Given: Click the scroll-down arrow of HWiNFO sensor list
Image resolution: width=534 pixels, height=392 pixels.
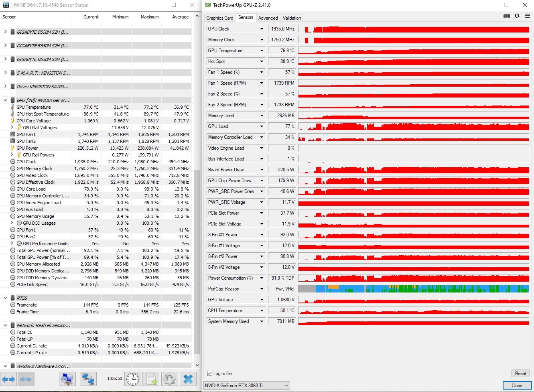Looking at the screenshot, I should pos(197,366).
